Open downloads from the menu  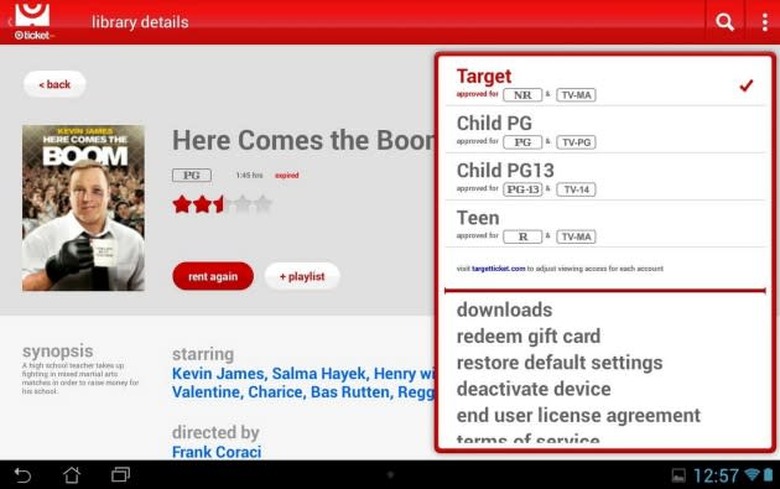tap(504, 310)
